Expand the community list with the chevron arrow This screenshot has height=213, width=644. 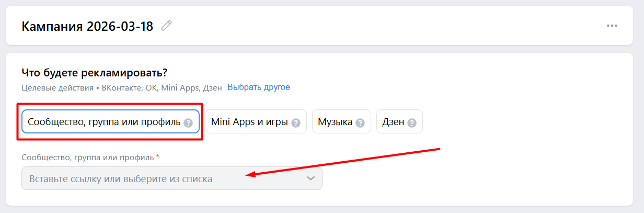311,178
